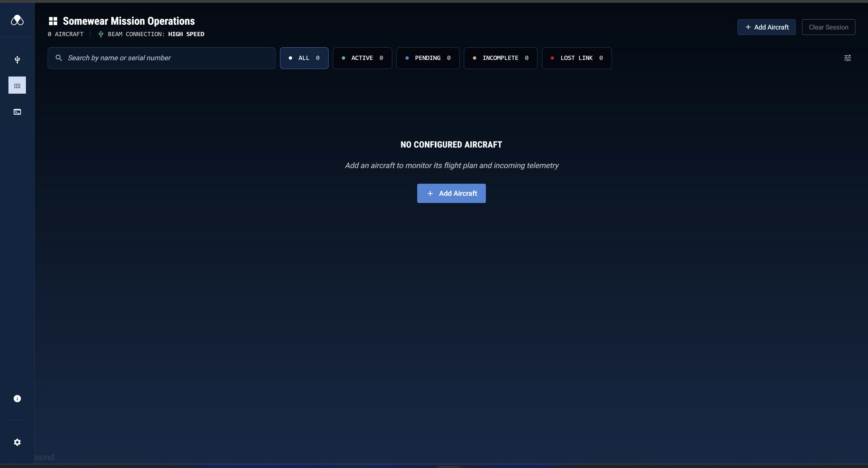The height and width of the screenshot is (468, 868).
Task: Select the ALL filter tab
Action: [x=304, y=58]
